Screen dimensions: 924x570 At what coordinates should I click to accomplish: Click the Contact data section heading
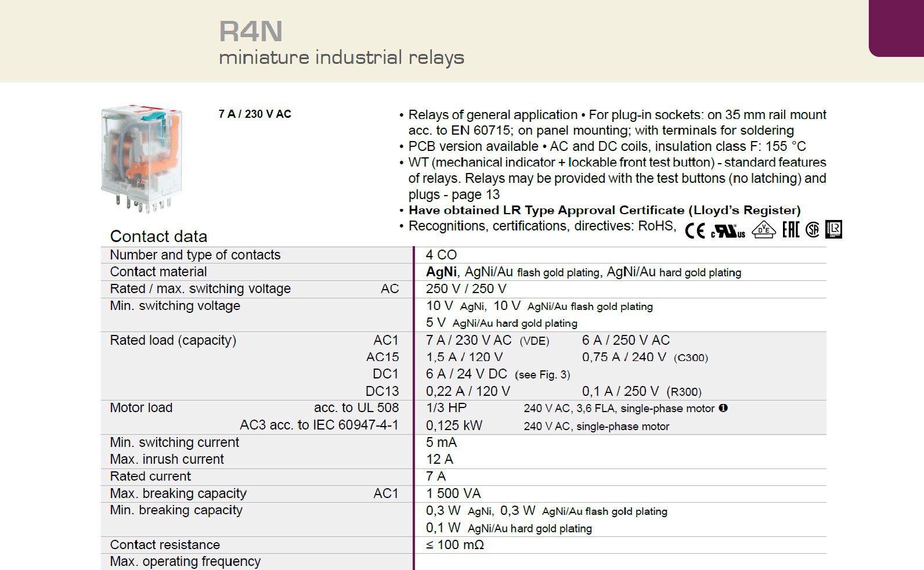[x=158, y=236]
